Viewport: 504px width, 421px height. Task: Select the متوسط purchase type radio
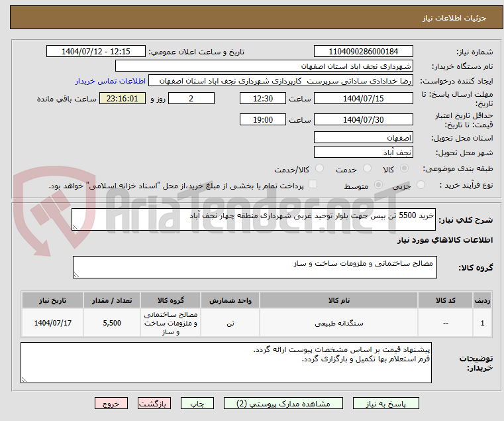[x=379, y=185]
